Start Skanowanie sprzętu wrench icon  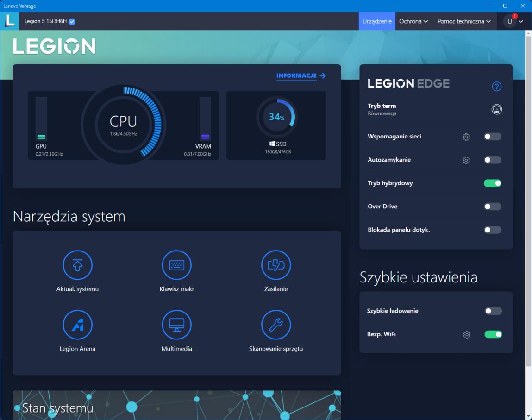coord(276,325)
